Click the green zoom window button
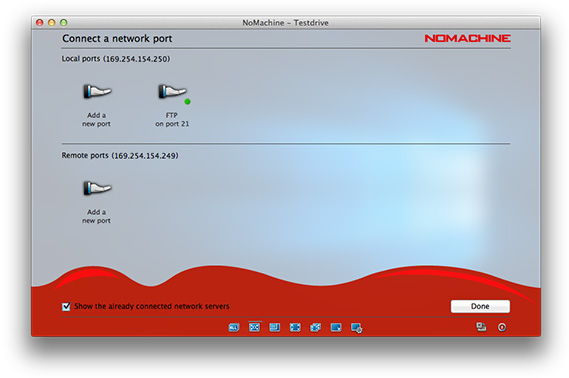The image size is (569, 378). (x=64, y=22)
